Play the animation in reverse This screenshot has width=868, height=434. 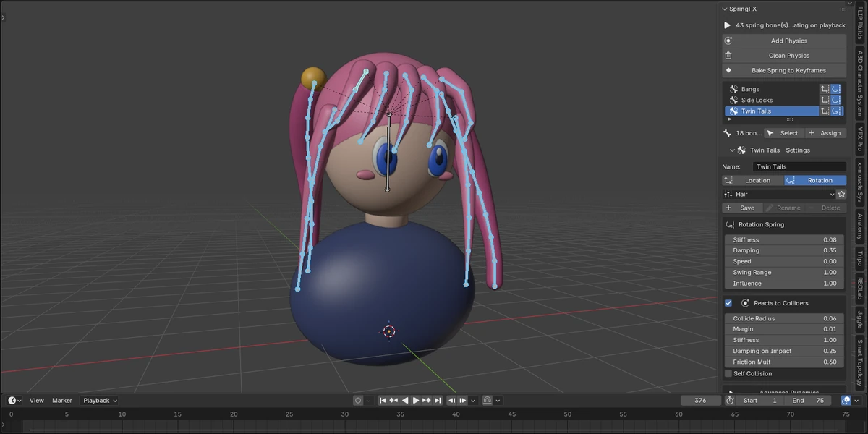(x=405, y=400)
